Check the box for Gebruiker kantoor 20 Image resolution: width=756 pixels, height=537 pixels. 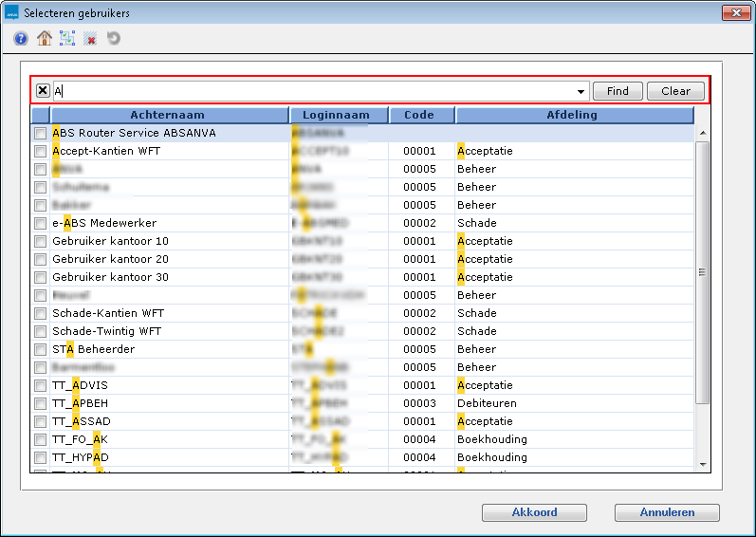point(40,260)
